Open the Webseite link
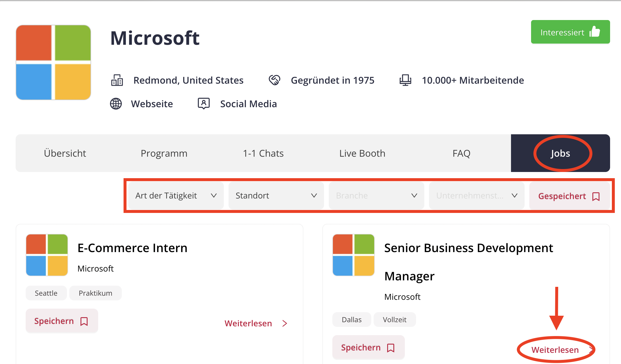 [152, 104]
